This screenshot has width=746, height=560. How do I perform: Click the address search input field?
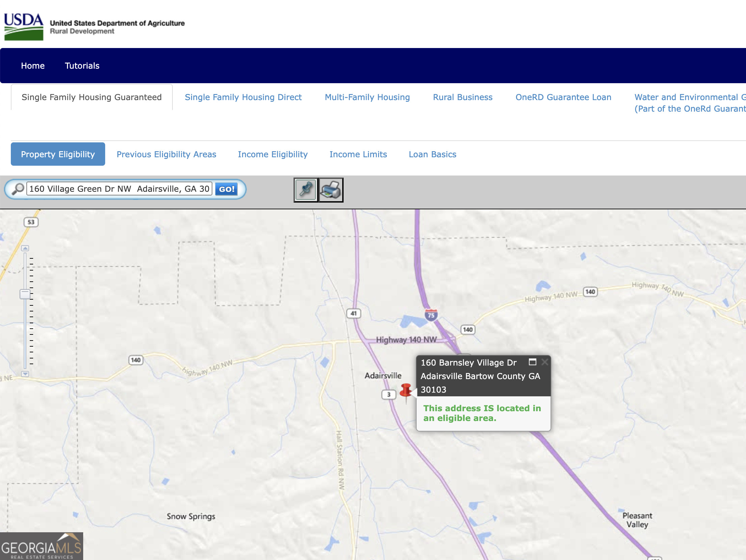119,189
